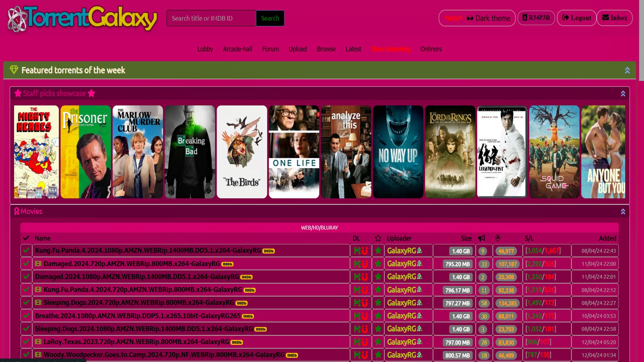The image size is (644, 362).
Task: Toggle bookmark star for Damaged 1080p
Action: (378, 277)
